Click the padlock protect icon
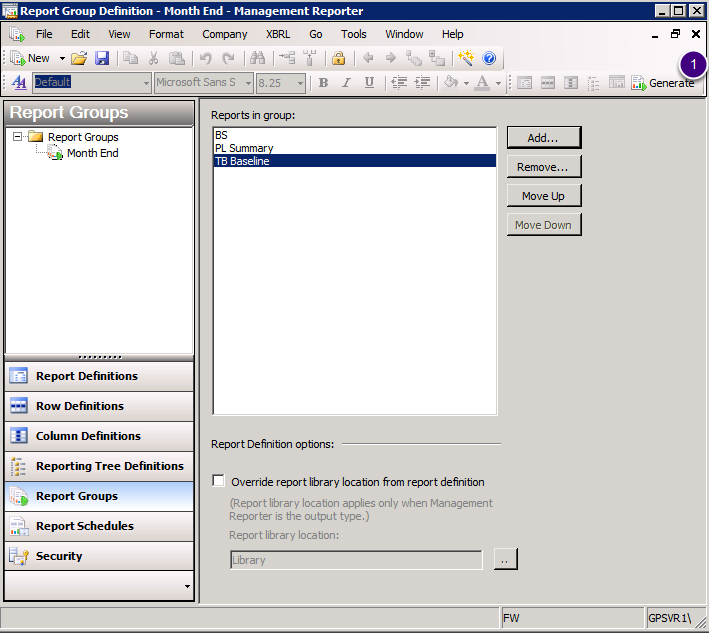Screen dimensions: 709x633 pyautogui.click(x=339, y=58)
